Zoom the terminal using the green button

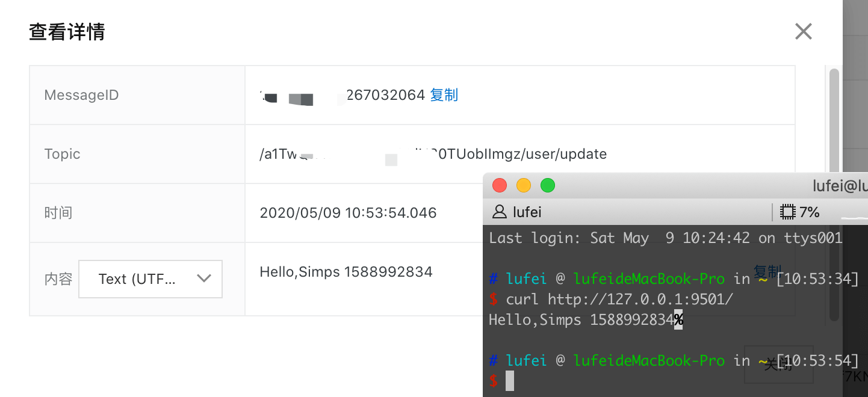click(x=548, y=185)
